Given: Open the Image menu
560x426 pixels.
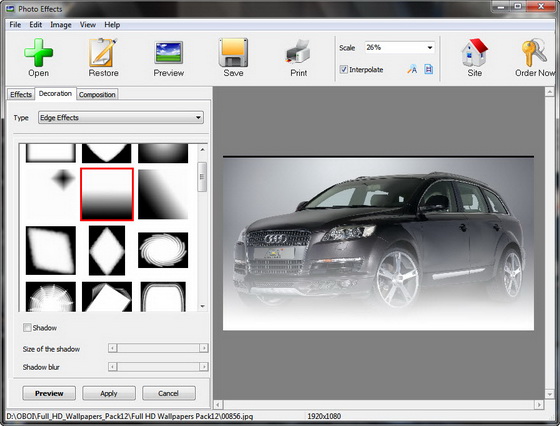Looking at the screenshot, I should tap(61, 25).
